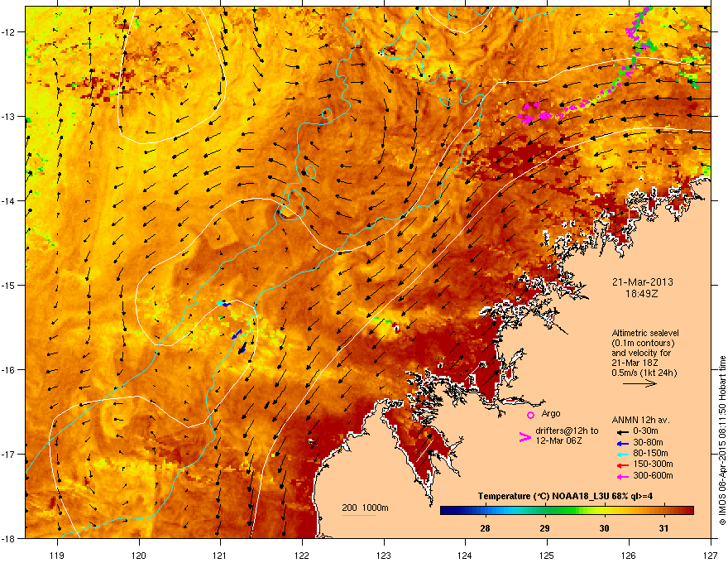
Task: Click the '30-80m' depth label
Action: (x=648, y=442)
